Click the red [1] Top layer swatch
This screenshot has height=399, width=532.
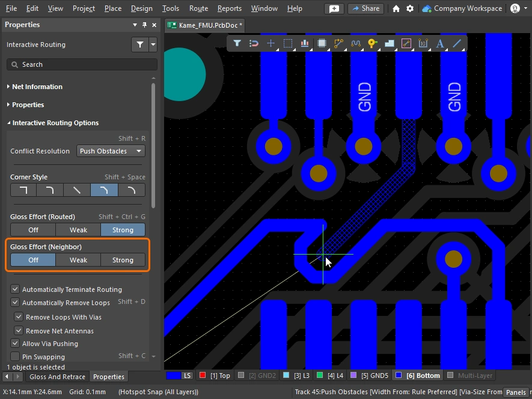(203, 376)
